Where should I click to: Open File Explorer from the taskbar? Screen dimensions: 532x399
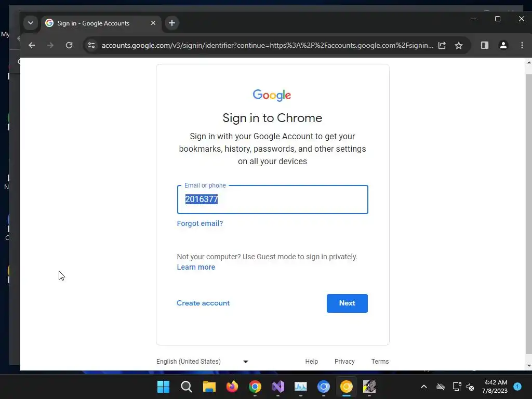(x=209, y=387)
